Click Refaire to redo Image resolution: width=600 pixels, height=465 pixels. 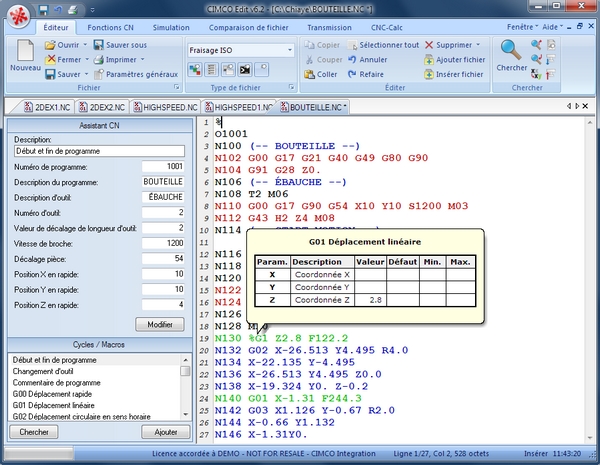pos(366,74)
